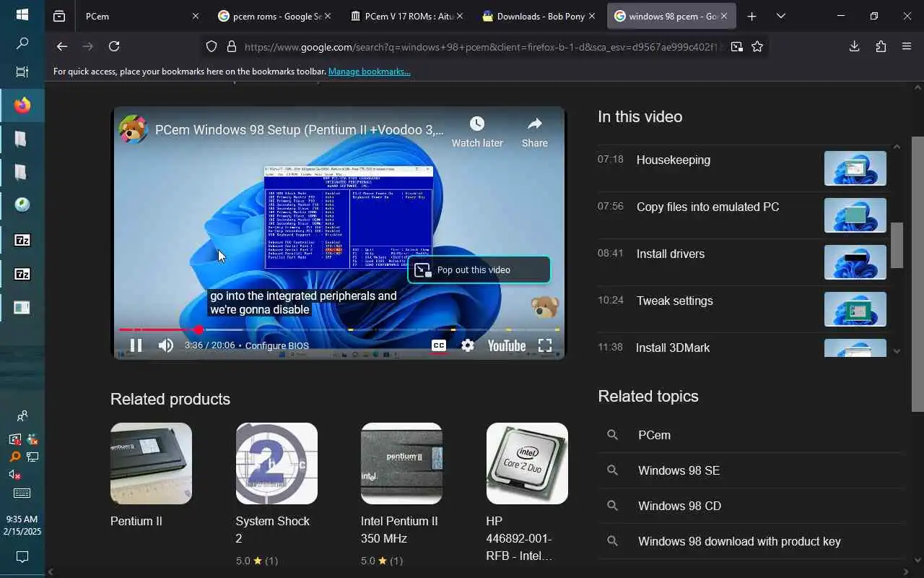This screenshot has height=578, width=924.
Task: Open the touch keyboard tray icon
Action: pyautogui.click(x=22, y=493)
